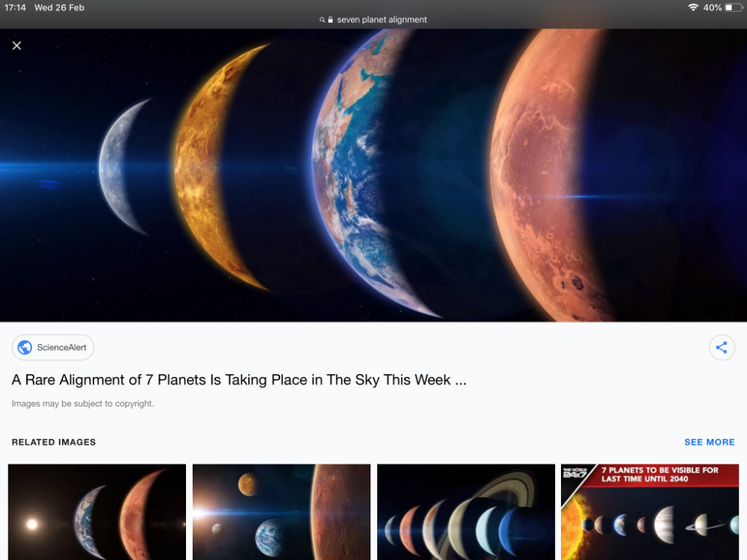Open the ScienceAlert source chip
The image size is (747, 560).
tap(53, 348)
